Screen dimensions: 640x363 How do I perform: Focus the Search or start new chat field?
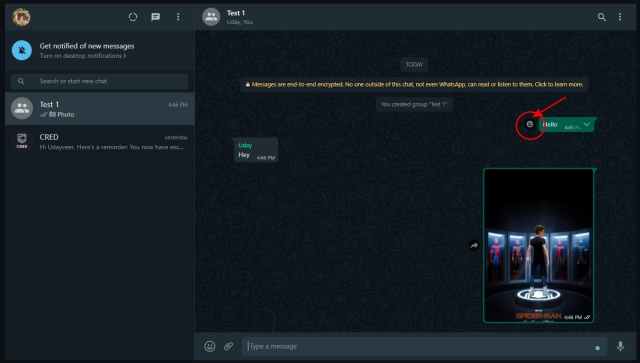pos(99,81)
